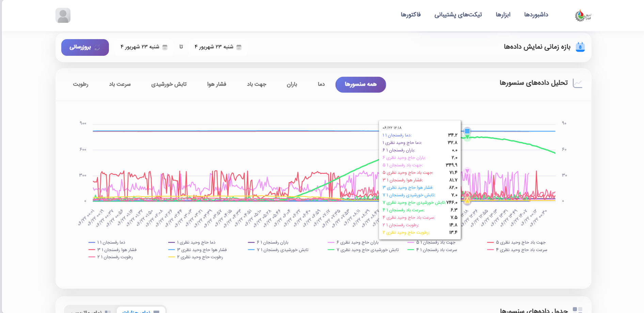Click the company logo in the header
Image resolution: width=644 pixels, height=313 pixels.
point(583,15)
